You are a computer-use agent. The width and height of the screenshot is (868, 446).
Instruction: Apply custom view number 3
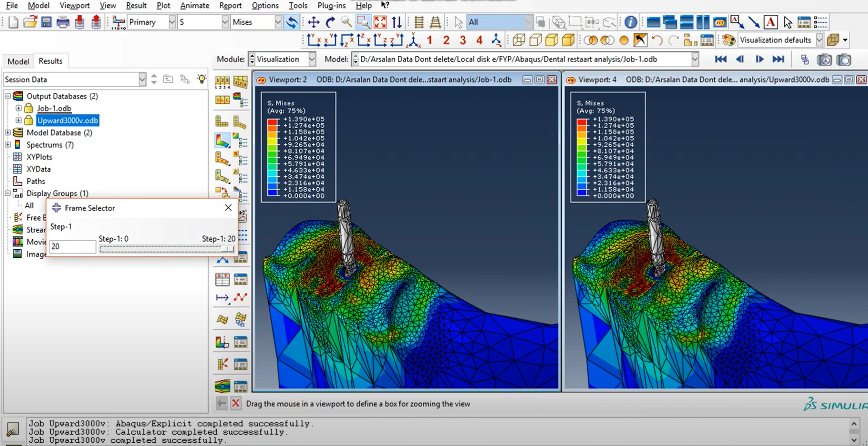[463, 40]
